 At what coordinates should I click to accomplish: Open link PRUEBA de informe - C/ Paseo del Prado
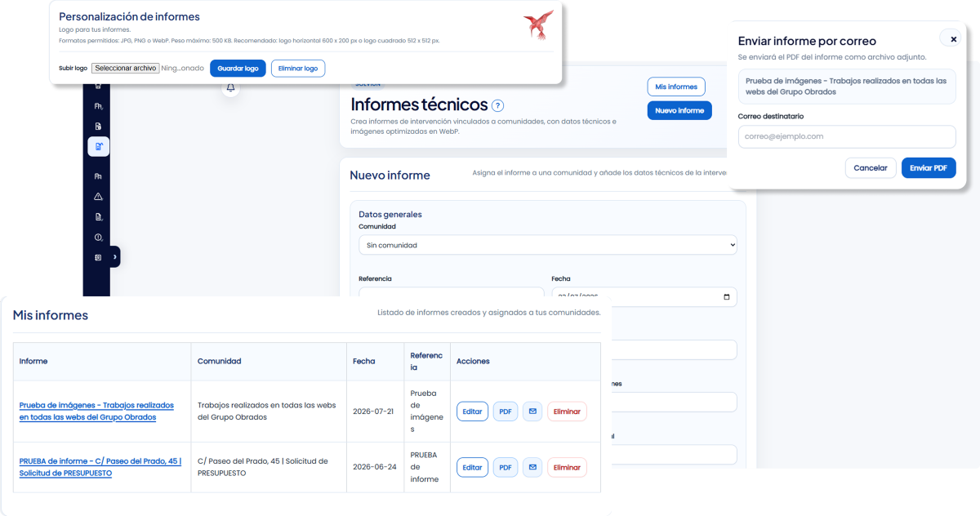coord(100,467)
